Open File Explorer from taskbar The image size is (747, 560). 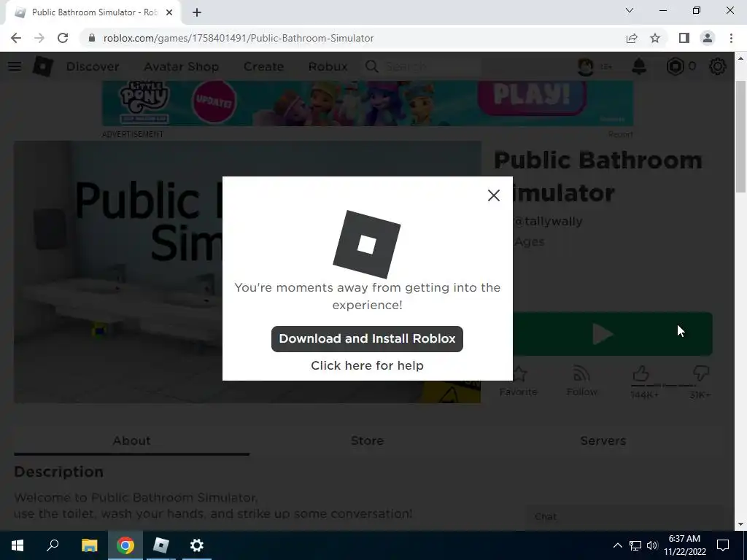tap(89, 545)
